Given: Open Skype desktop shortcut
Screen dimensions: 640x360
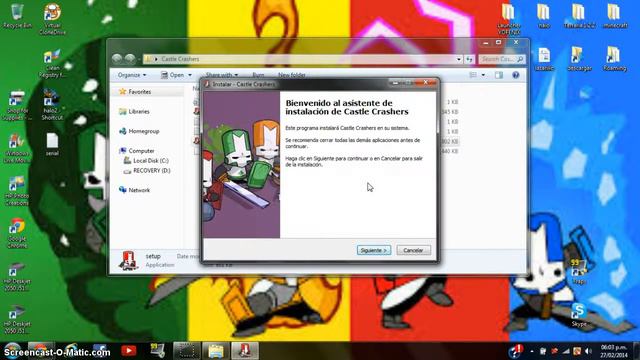Looking at the screenshot, I should coord(579,315).
